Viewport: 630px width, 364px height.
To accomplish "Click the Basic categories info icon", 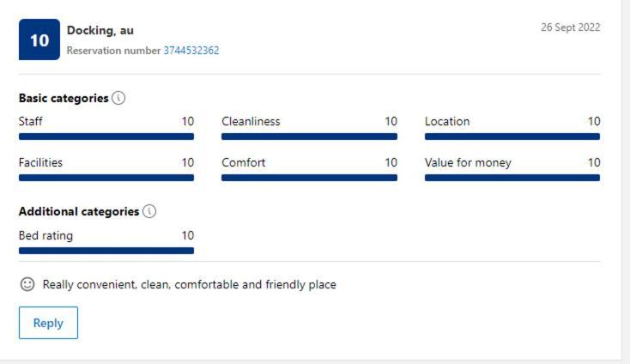I will tap(118, 98).
